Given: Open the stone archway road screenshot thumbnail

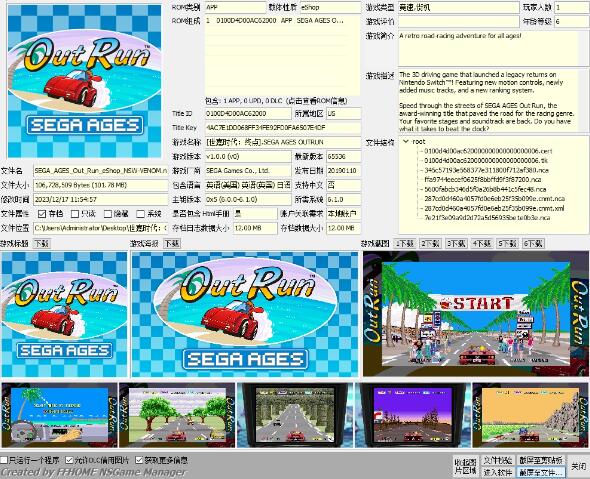Looking at the screenshot, I should pos(295,415).
